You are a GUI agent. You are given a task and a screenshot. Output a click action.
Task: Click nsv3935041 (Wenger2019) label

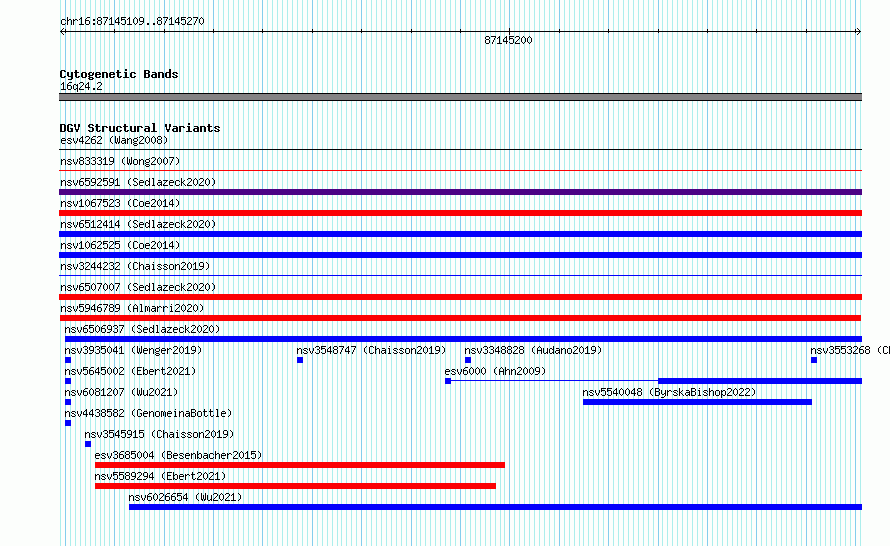pos(133,350)
